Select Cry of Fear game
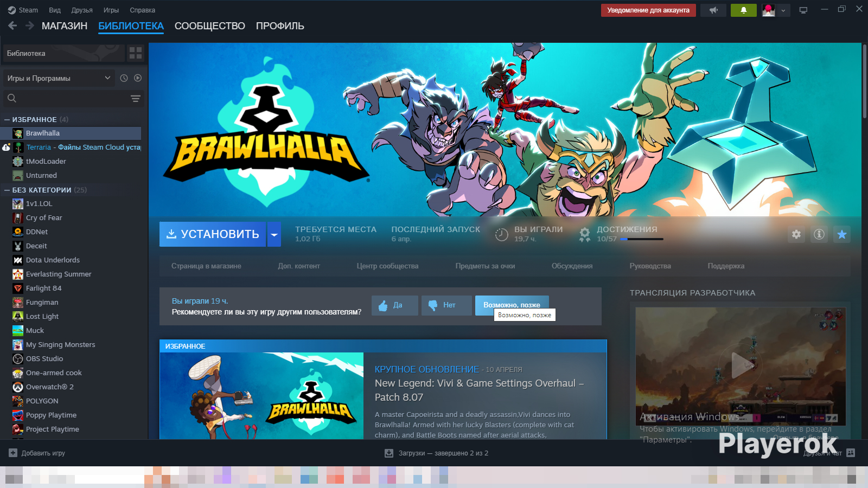Viewport: 868px width, 488px height. pyautogui.click(x=76, y=217)
